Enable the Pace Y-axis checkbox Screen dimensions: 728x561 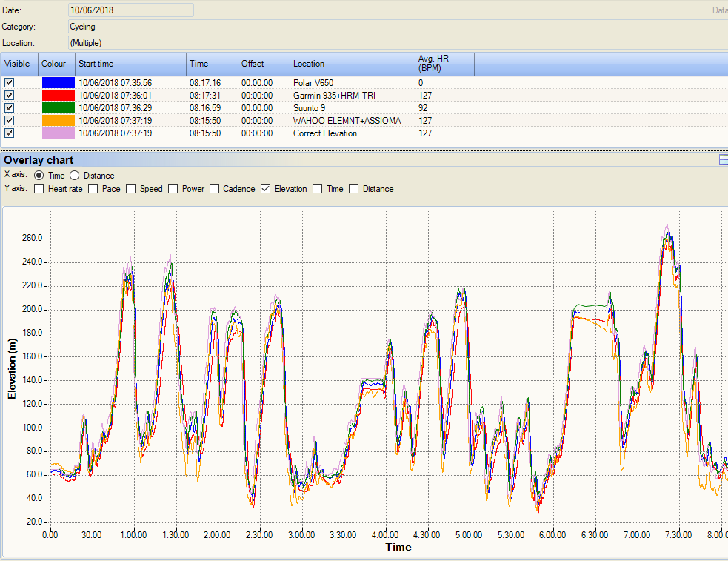92,189
